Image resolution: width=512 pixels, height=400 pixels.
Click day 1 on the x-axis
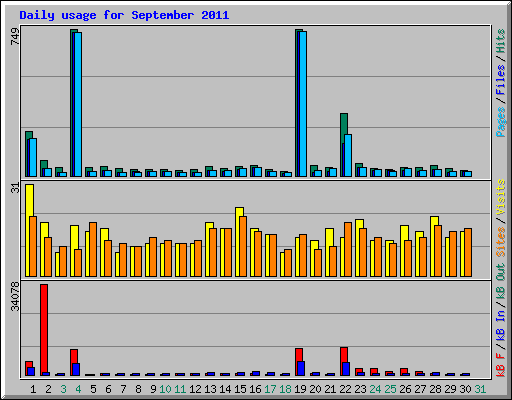coord(33,389)
